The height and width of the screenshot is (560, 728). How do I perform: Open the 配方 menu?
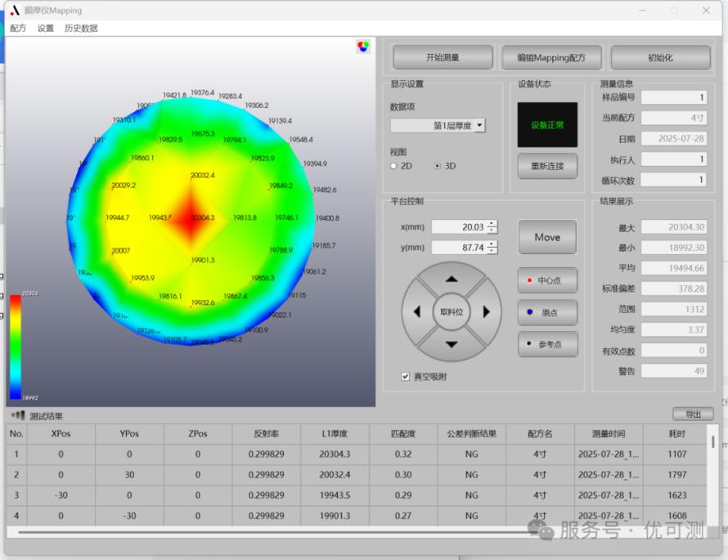coord(18,28)
